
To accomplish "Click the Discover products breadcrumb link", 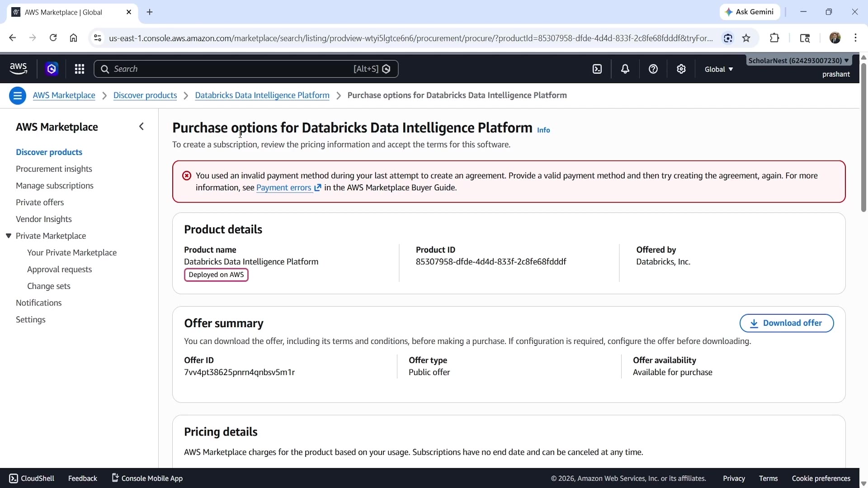I will (145, 95).
